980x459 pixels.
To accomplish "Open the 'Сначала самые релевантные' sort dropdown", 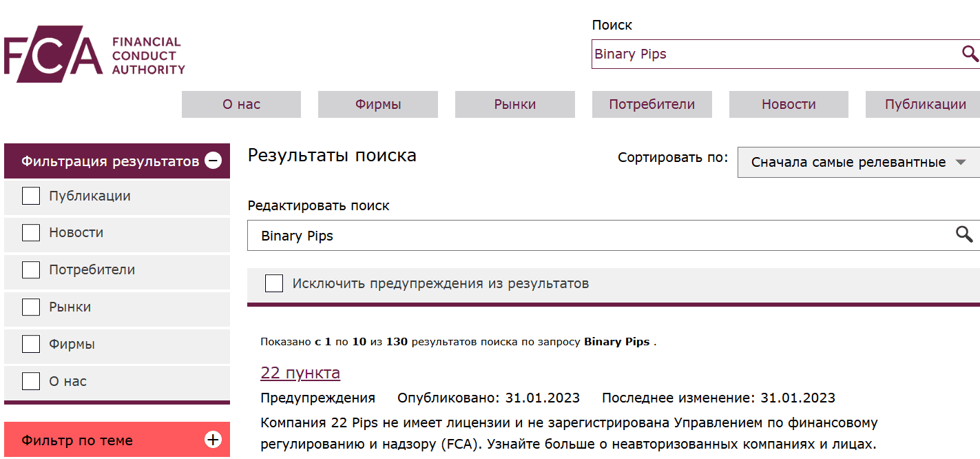I will click(x=847, y=162).
